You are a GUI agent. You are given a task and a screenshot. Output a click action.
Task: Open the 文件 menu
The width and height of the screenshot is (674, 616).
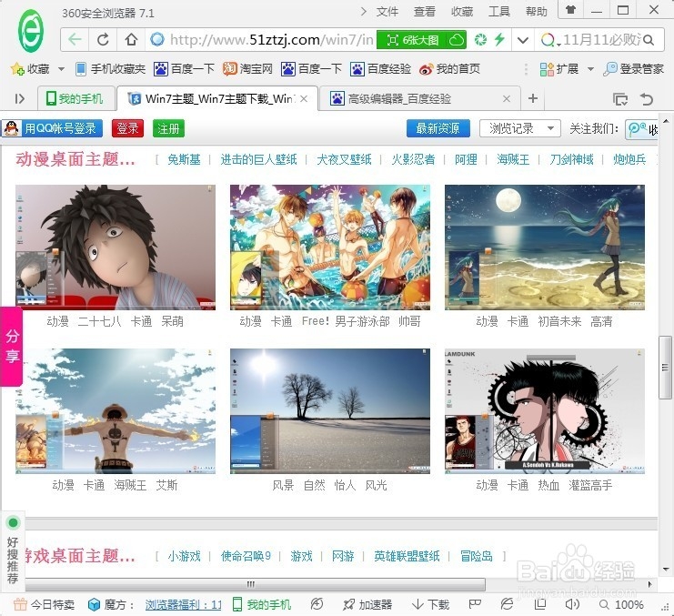(387, 11)
